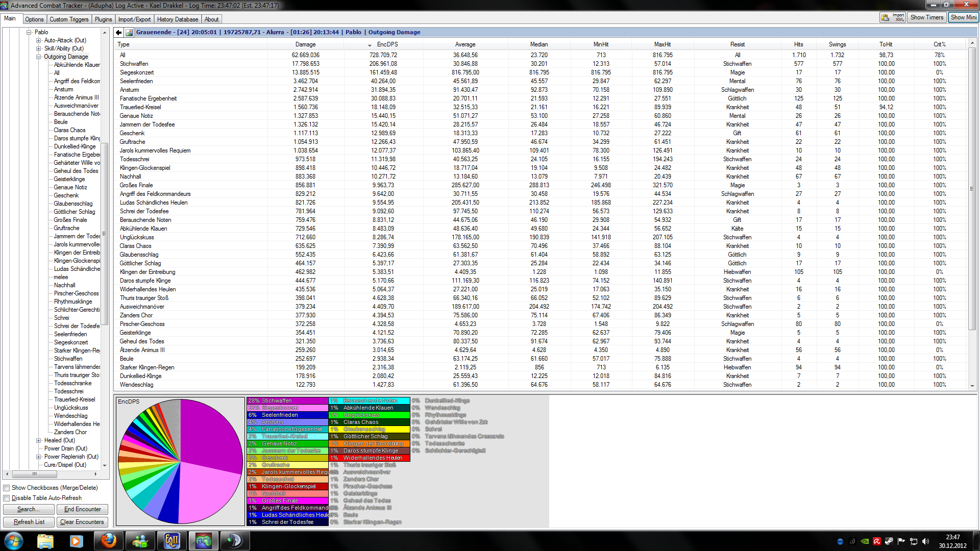Click the Widerhallendes Heulen red legend swatch
The height and width of the screenshot is (551, 980).
coord(370,458)
